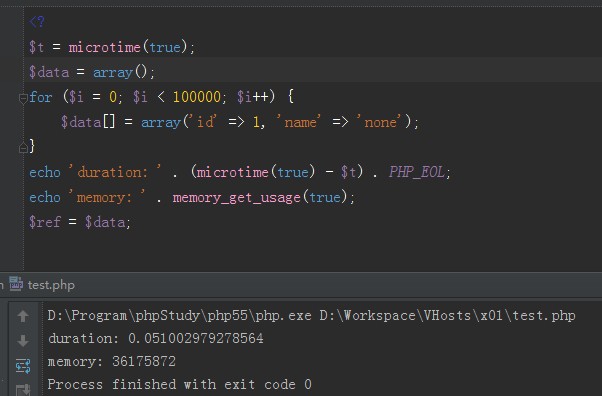This screenshot has width=602, height=396.
Task: Click the memory_get_usage function call
Action: point(236,197)
